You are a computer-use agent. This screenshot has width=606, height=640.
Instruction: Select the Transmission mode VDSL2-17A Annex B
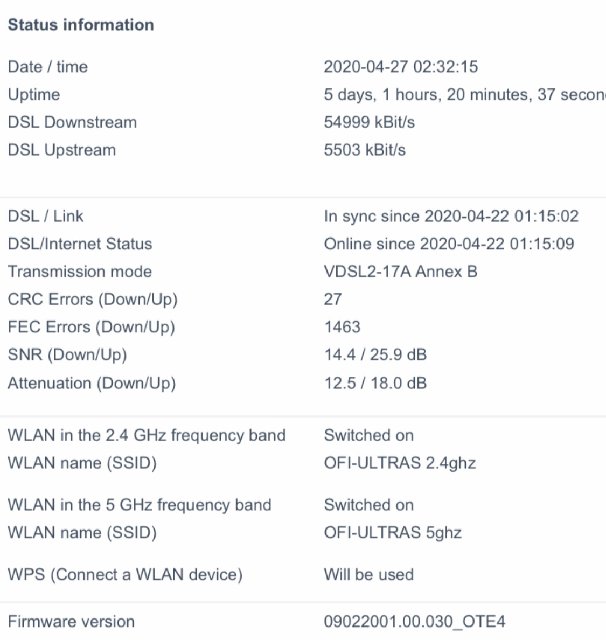401,271
